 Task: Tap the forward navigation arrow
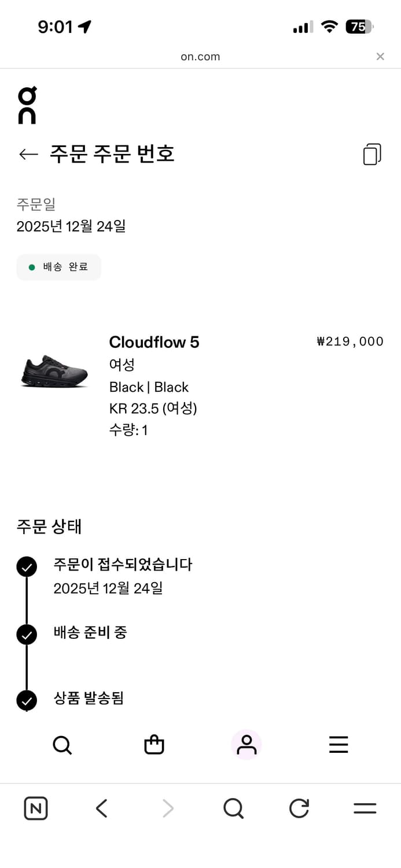tap(167, 808)
